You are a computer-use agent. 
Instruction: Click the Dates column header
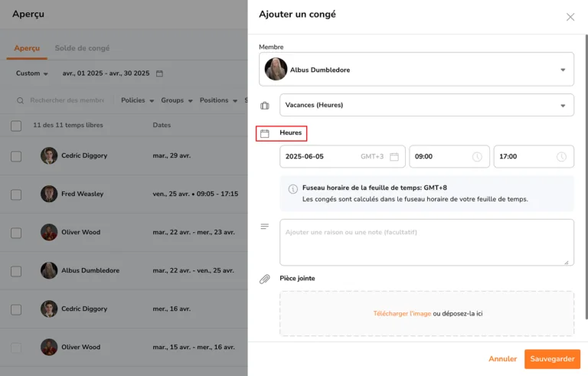coord(162,126)
